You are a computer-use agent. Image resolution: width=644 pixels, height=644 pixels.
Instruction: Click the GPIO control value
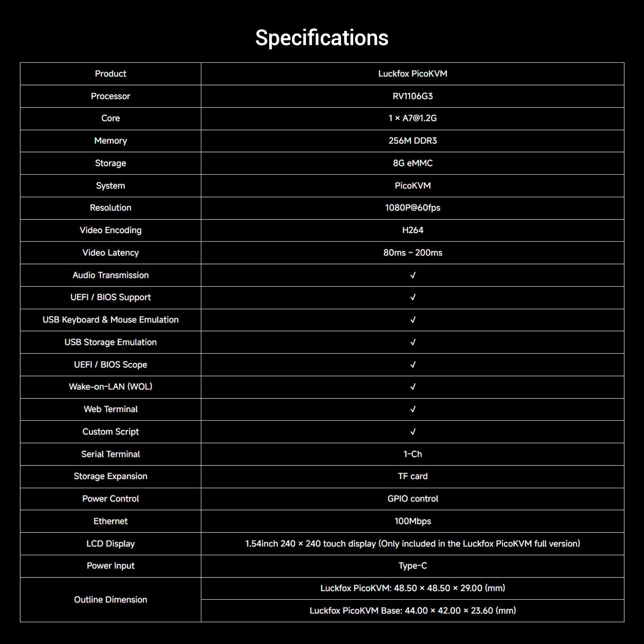point(413,499)
